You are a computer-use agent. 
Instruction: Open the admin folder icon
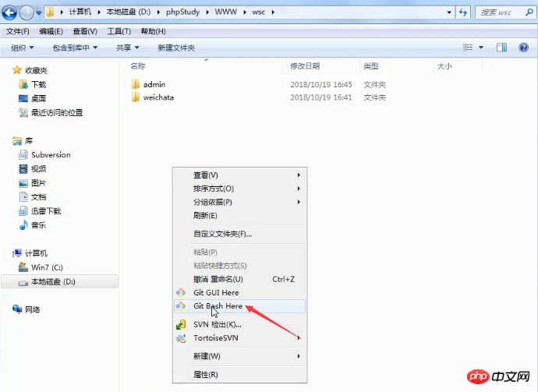136,84
